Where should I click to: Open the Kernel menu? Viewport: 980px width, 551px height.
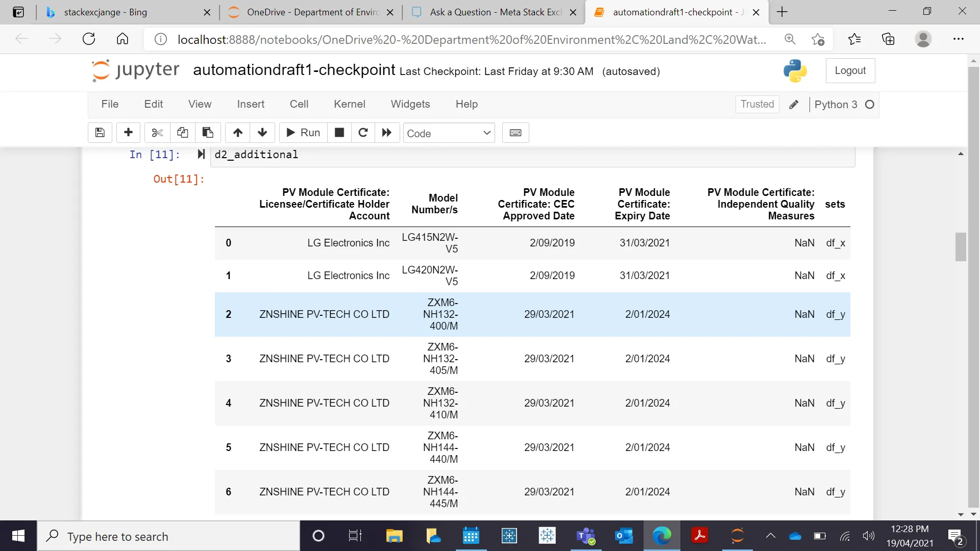click(349, 104)
